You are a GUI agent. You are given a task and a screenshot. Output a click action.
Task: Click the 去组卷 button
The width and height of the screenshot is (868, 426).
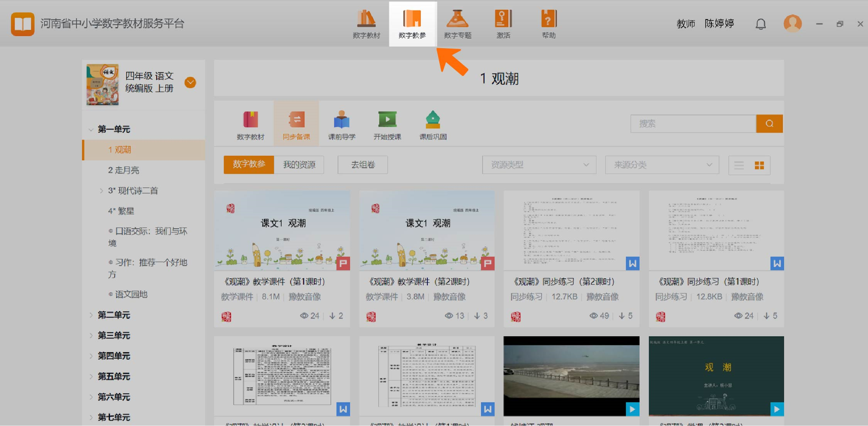tap(363, 165)
